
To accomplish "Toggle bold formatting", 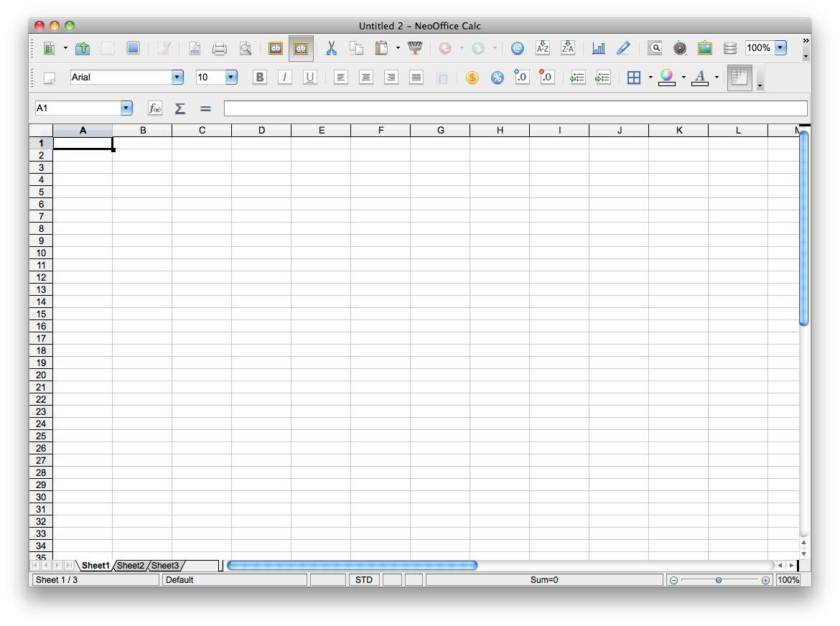I will pyautogui.click(x=260, y=78).
